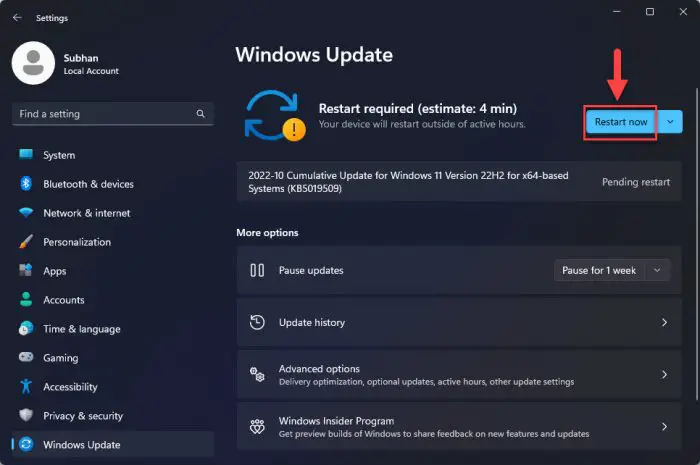Click the More options heading
This screenshot has height=465, width=700.
[267, 232]
